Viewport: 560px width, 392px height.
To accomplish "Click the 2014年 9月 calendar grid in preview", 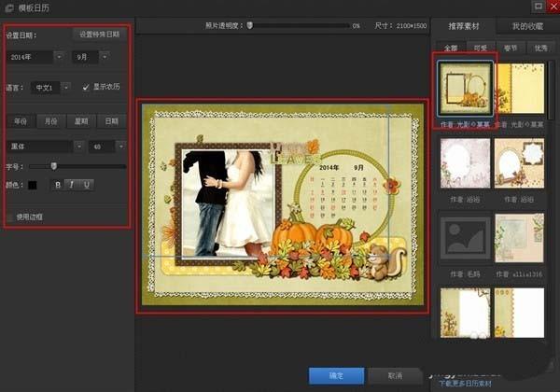I will [343, 193].
